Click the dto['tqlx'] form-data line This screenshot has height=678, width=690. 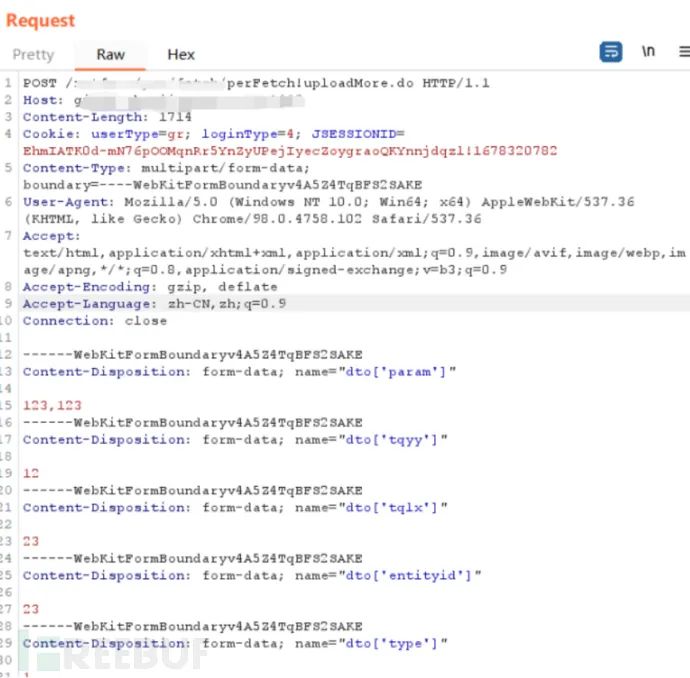click(235, 507)
